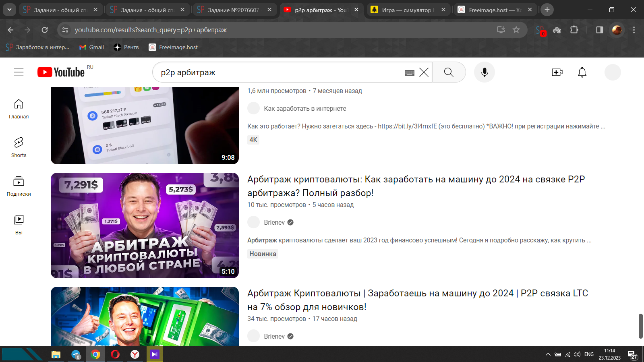The image size is (644, 362).
Task: Open the YouTube account avatar menu
Action: (x=613, y=72)
